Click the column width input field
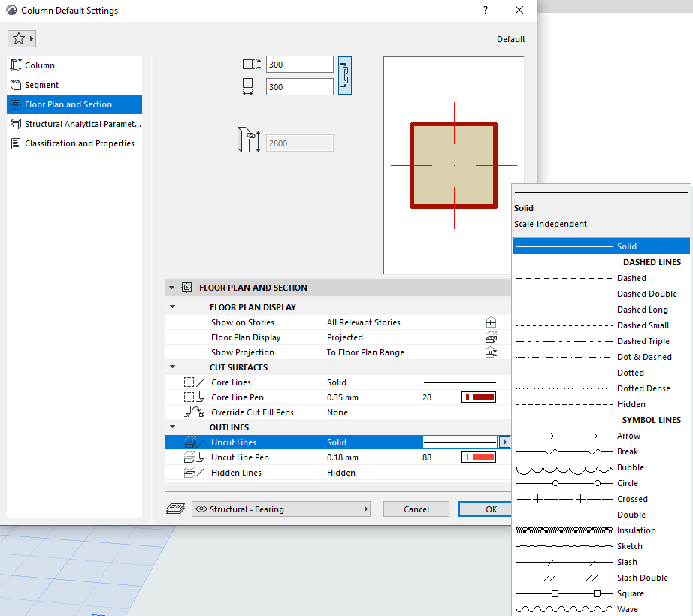This screenshot has height=616, width=693. click(x=299, y=65)
